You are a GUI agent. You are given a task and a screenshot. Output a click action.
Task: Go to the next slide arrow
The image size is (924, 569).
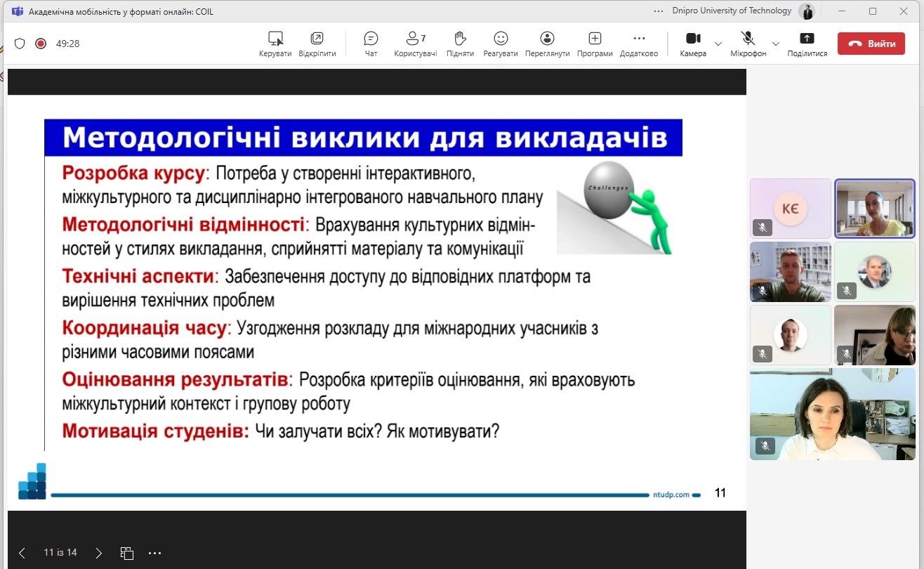99,553
